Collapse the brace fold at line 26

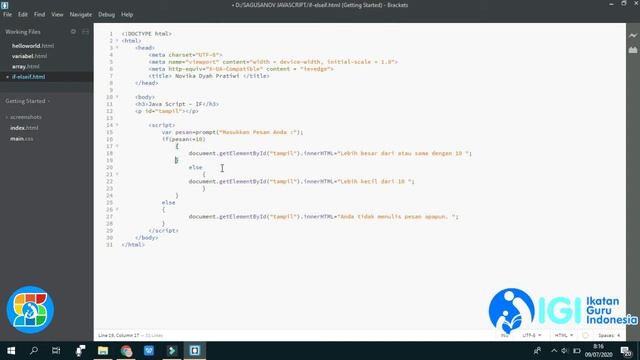click(117, 210)
